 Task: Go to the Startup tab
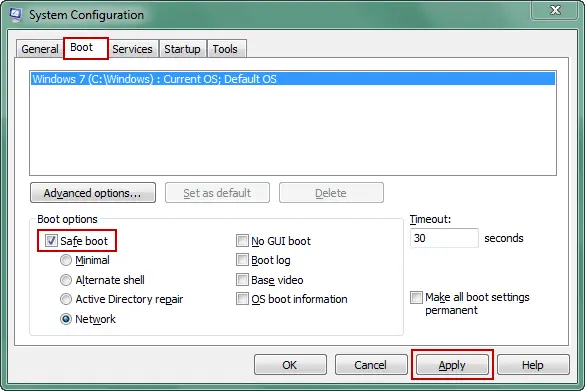[182, 49]
